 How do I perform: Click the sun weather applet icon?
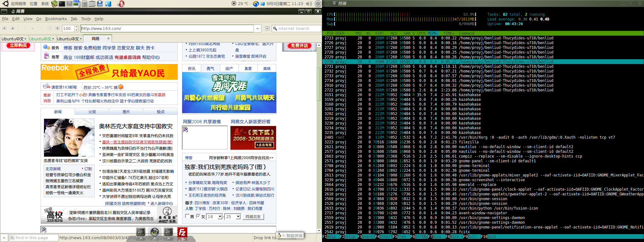click(x=234, y=4)
